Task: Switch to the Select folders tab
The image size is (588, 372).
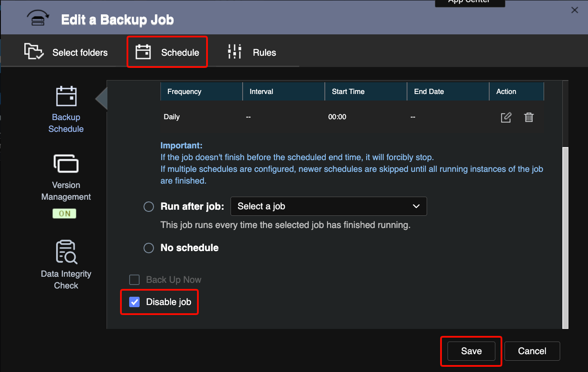Action: 66,52
